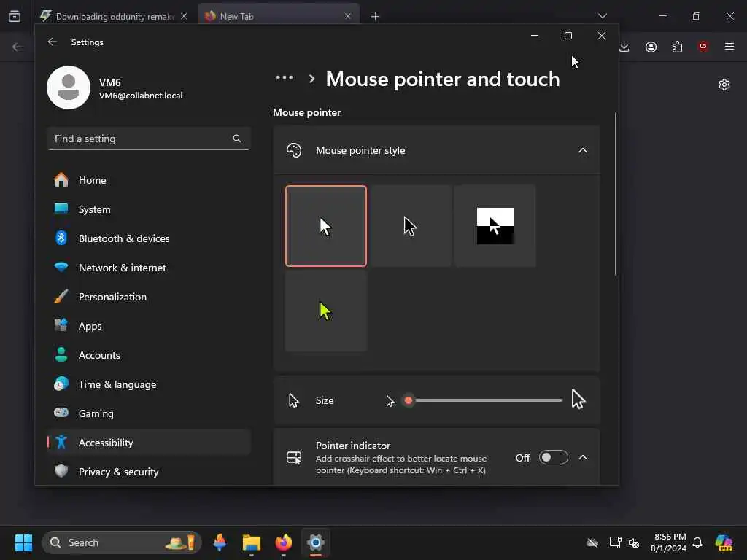Open File Explorer from taskbar
The width and height of the screenshot is (747, 560).
coord(252,542)
